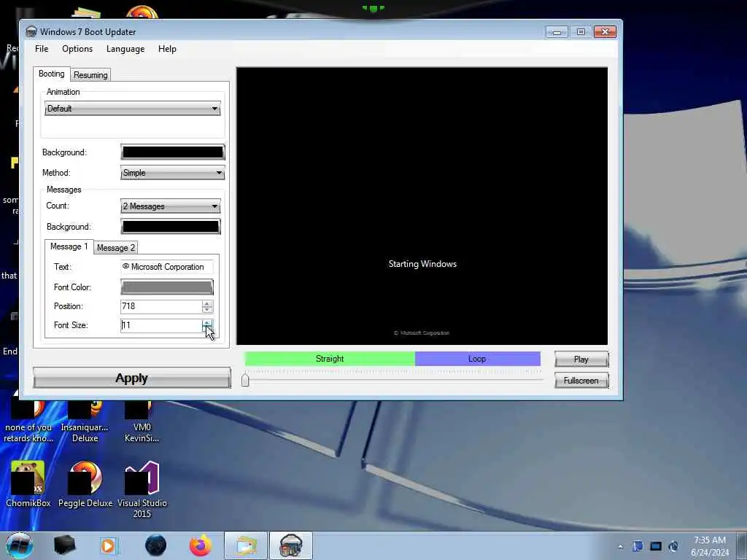Select the Visual Studio 2015 desktop icon
Viewport: 747px width, 560px height.
pos(142,489)
